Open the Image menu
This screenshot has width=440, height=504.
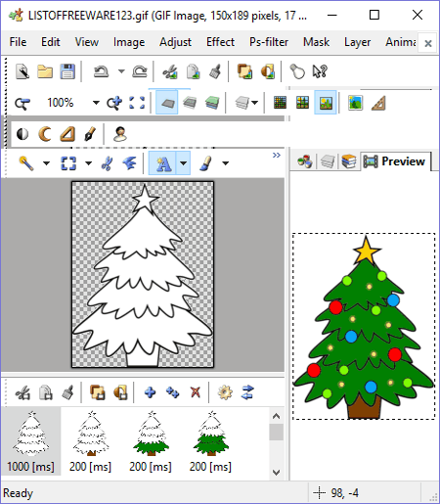(x=129, y=42)
